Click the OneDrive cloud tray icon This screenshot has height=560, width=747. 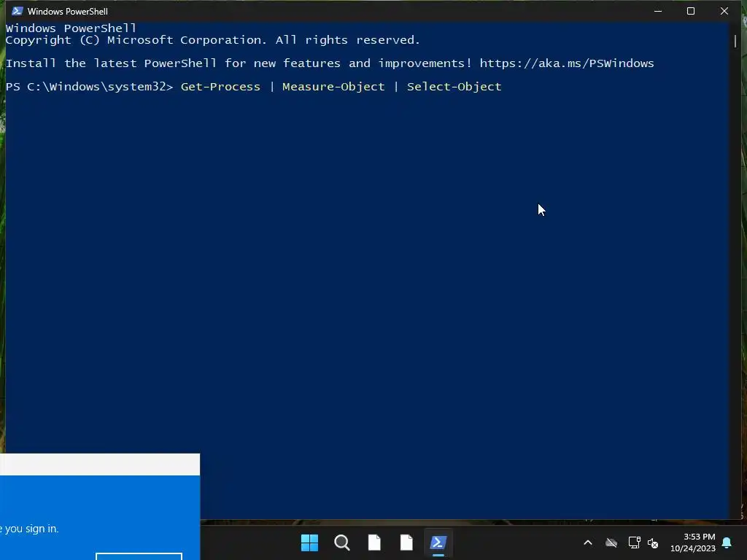click(611, 542)
